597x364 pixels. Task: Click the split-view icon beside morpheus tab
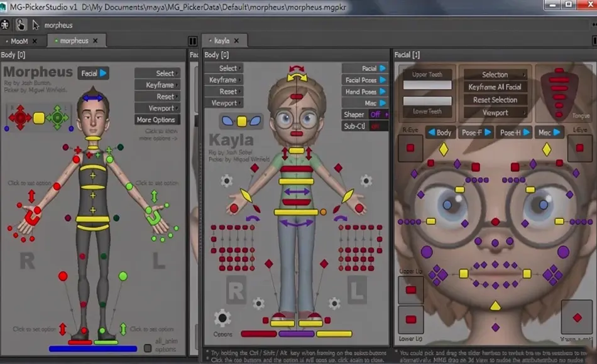tap(193, 41)
